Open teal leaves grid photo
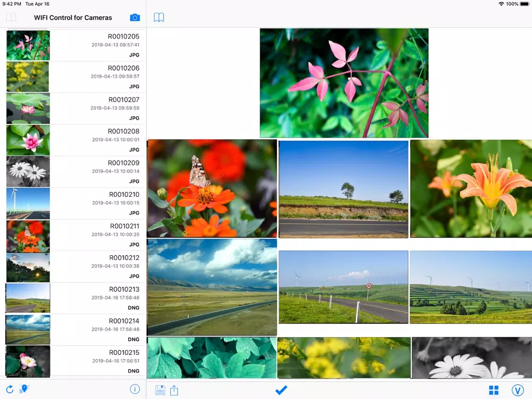 (212, 358)
